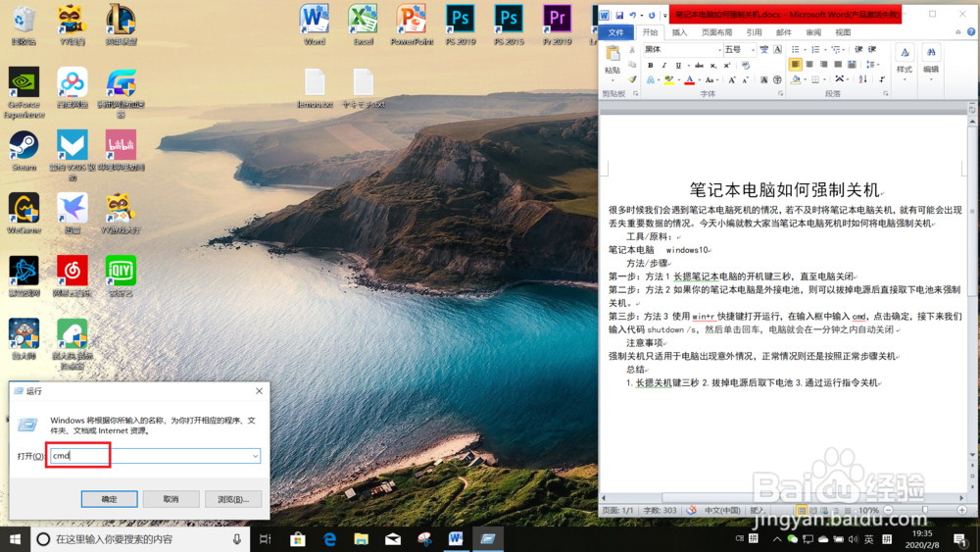Open the text highlight color dropdown arrow
980x552 pixels.
pyautogui.click(x=679, y=80)
